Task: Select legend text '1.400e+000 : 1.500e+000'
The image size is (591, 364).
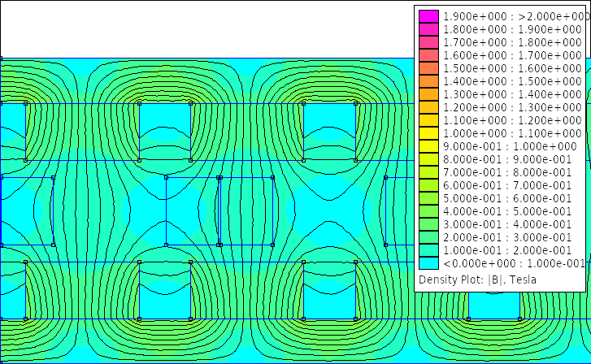Action: pyautogui.click(x=513, y=81)
